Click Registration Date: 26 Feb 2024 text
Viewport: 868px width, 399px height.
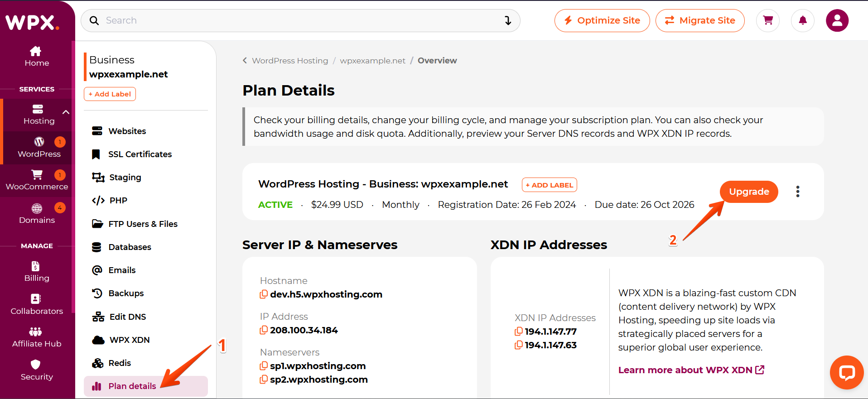tap(507, 205)
